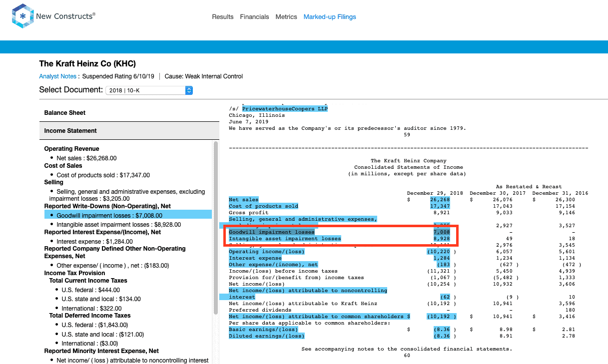
Task: Click highlighted Interest expense filing label
Action: pos(255,258)
